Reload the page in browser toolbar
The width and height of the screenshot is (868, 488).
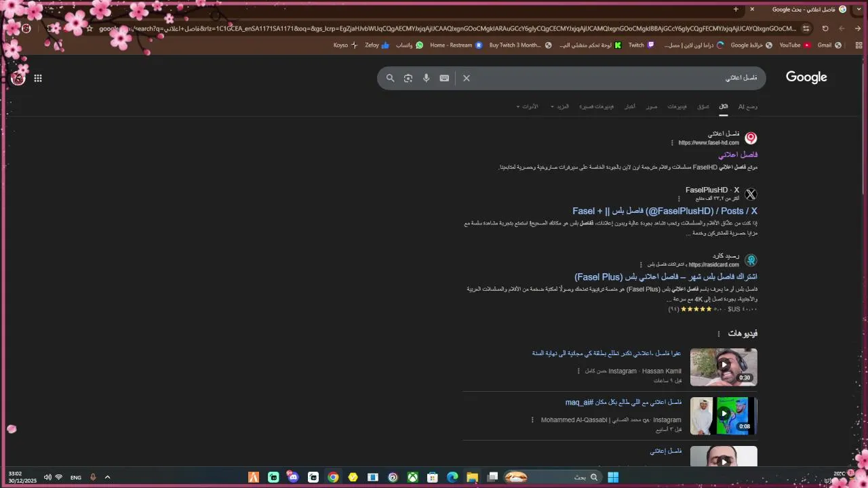pyautogui.click(x=825, y=28)
